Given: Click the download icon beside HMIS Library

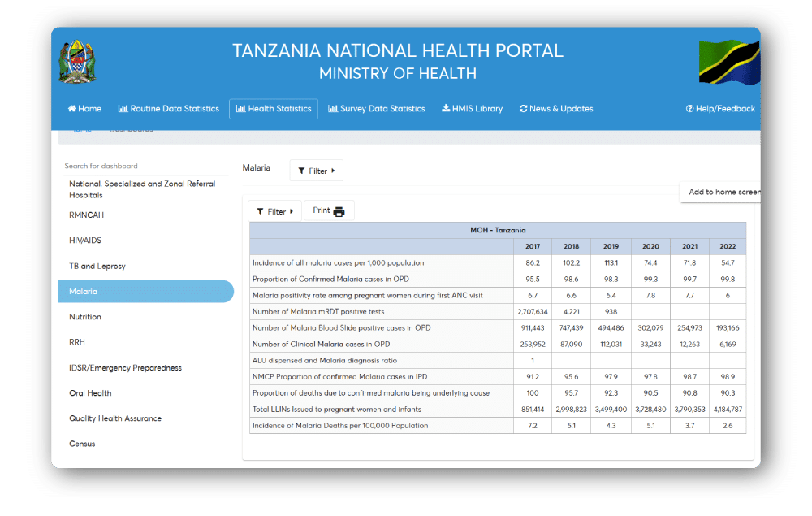Looking at the screenshot, I should pos(445,108).
